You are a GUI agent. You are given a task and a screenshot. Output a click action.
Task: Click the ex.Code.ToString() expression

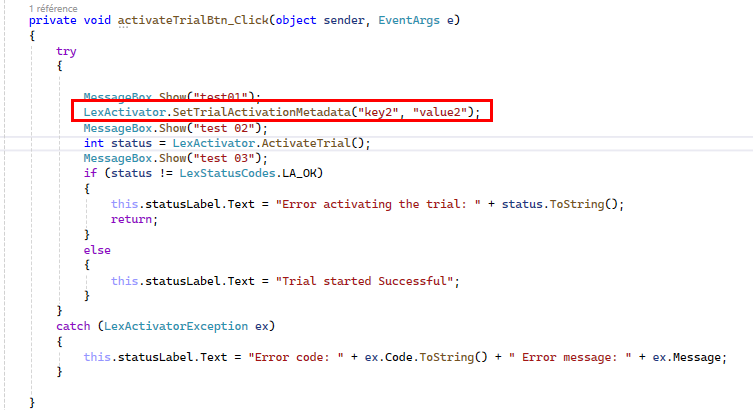click(x=426, y=357)
